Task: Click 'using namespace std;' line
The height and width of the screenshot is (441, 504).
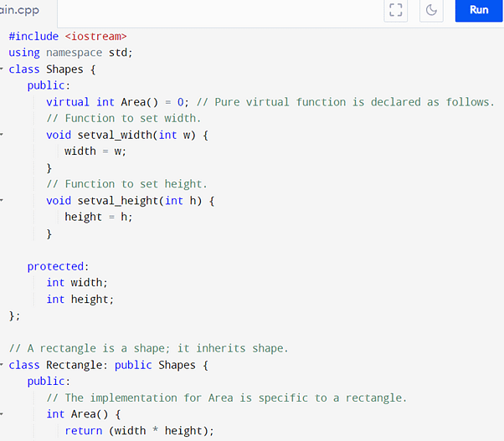Action: click(x=70, y=53)
